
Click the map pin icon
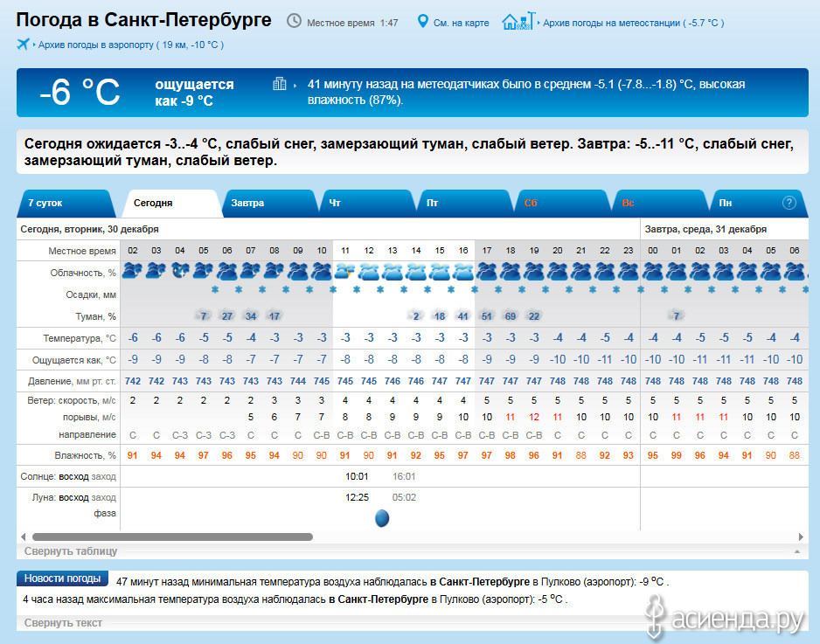[423, 22]
